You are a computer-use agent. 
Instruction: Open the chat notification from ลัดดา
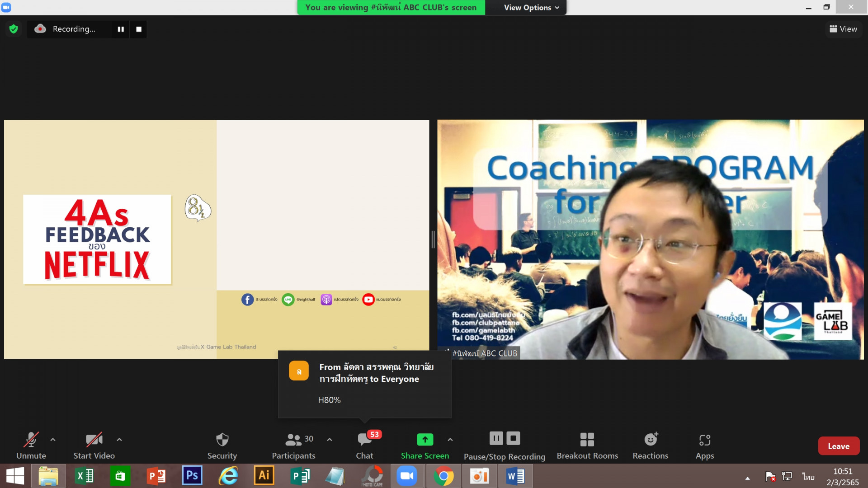(364, 384)
